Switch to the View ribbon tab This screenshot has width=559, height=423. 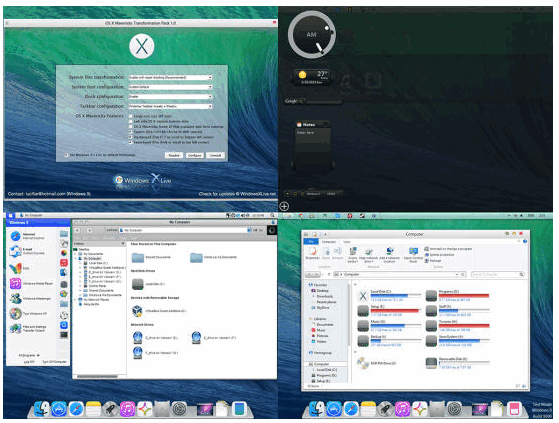[347, 242]
